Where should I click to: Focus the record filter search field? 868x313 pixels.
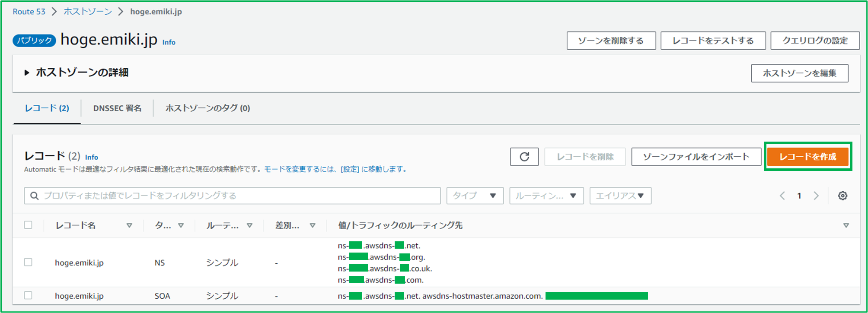[233, 196]
